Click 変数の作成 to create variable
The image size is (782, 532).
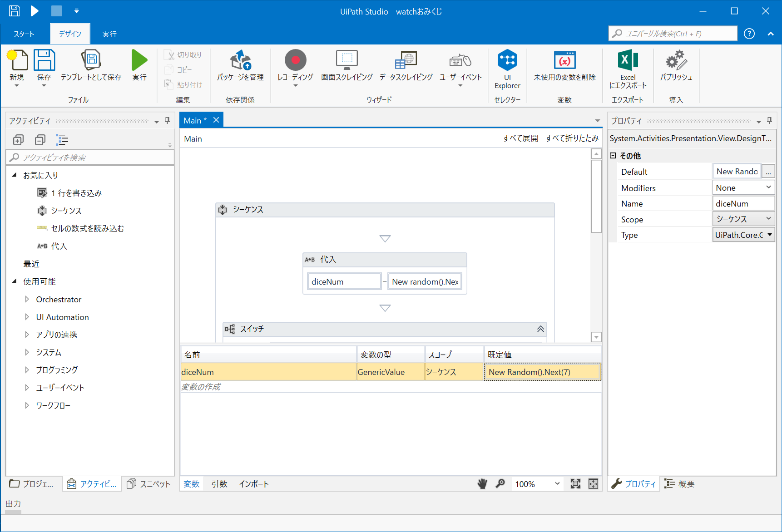coord(201,387)
